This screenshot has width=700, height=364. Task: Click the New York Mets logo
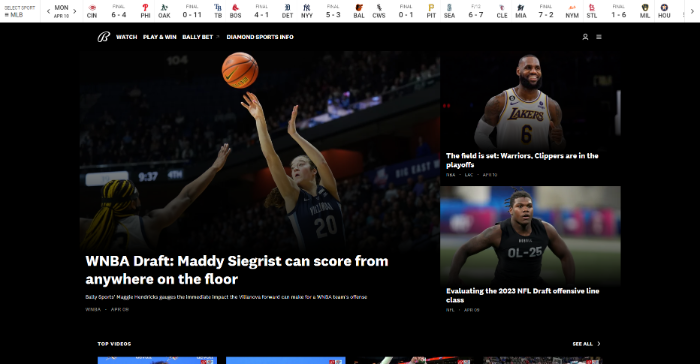(572, 8)
